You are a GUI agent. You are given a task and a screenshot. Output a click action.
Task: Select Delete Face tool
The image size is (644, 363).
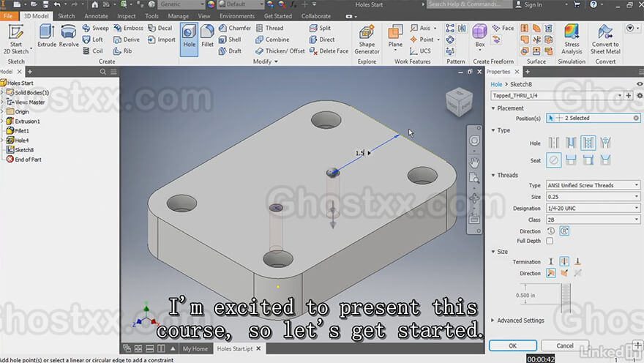tap(329, 51)
